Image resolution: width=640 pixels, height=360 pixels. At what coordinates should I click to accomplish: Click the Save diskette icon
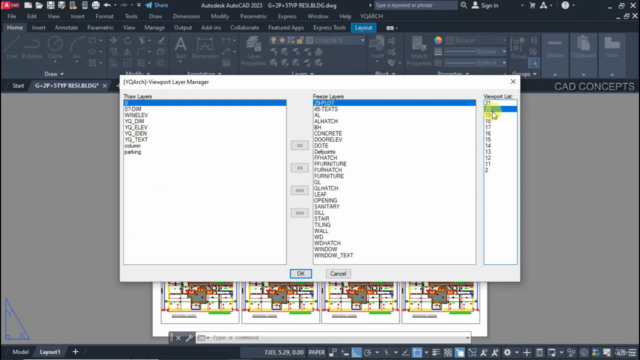point(51,5)
